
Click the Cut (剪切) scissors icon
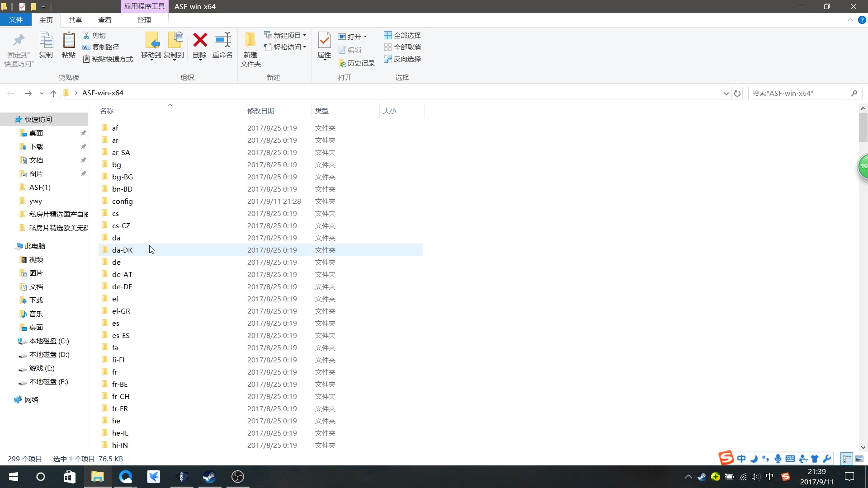[86, 35]
